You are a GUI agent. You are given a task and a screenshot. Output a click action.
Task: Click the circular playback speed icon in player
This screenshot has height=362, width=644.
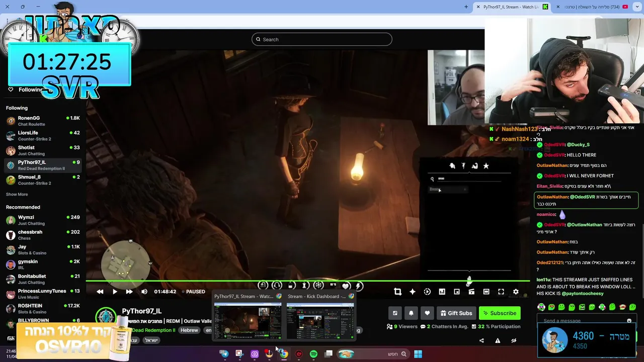[427, 292]
